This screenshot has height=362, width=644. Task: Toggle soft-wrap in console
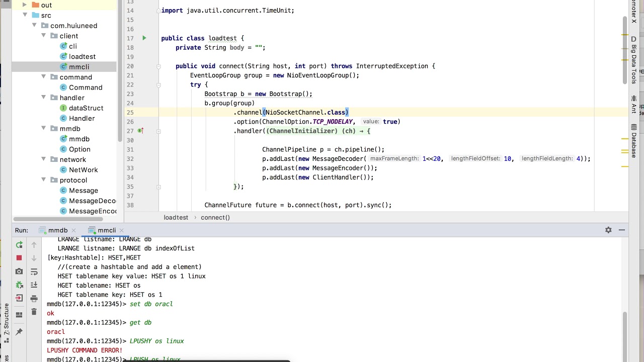[x=34, y=271]
